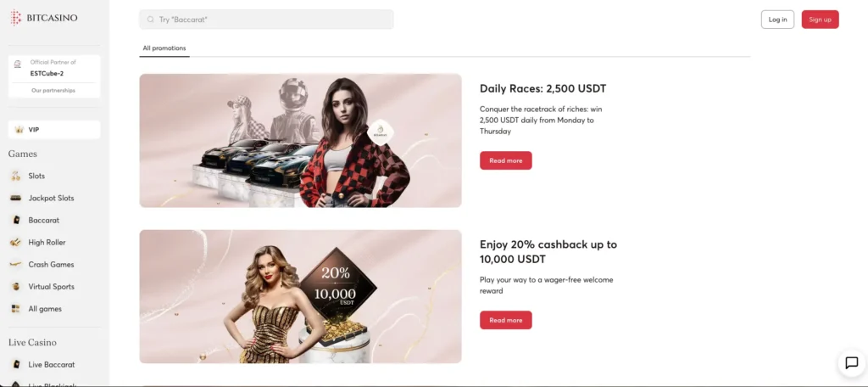868x387 pixels.
Task: Open the live chat bubble icon
Action: 851,363
